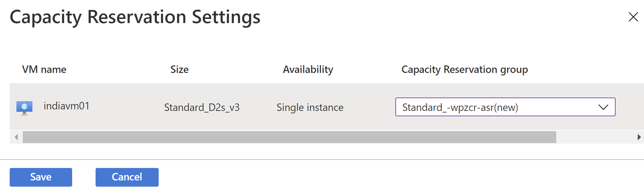Click the VM name column header

click(44, 69)
